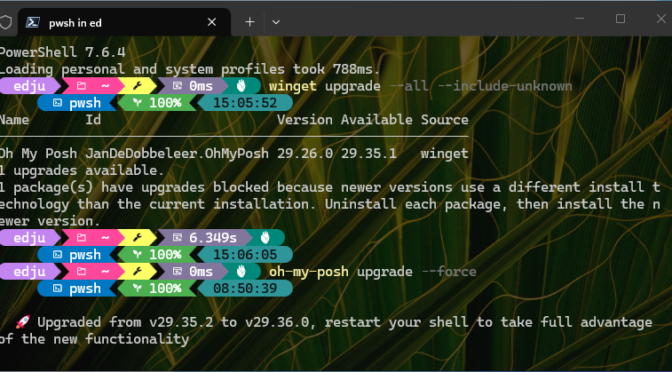Open the new tab dropdown chevron
This screenshot has width=672, height=372.
[x=276, y=22]
